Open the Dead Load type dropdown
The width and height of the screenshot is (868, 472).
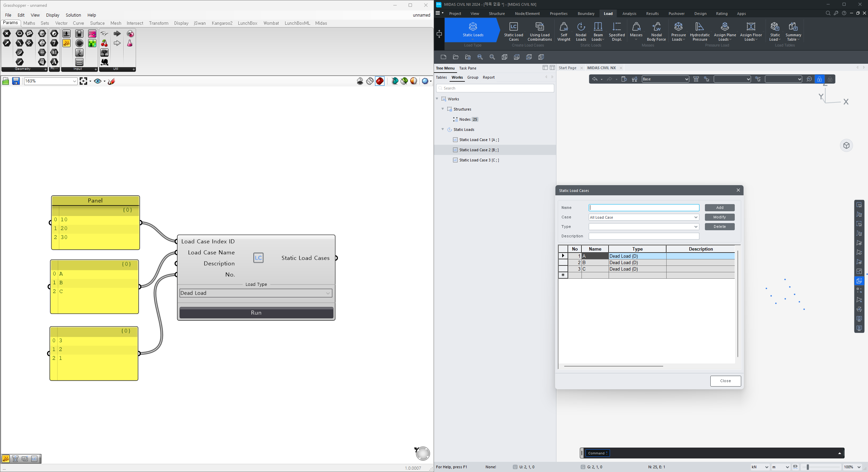pos(256,293)
